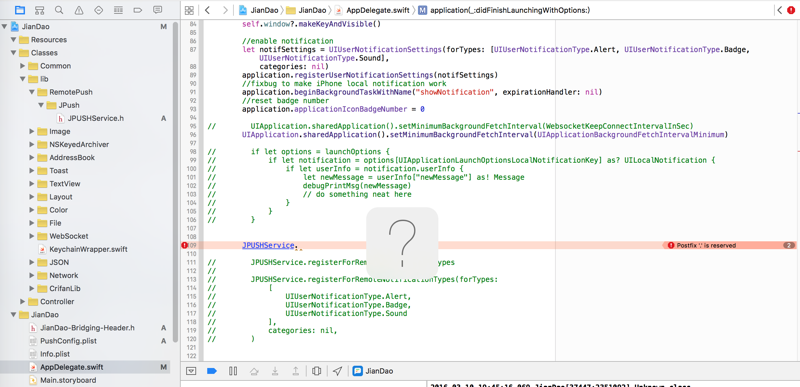Screen dimensions: 800x387
Task: Click AppDelegate.swift in jump bar
Action: coord(371,10)
